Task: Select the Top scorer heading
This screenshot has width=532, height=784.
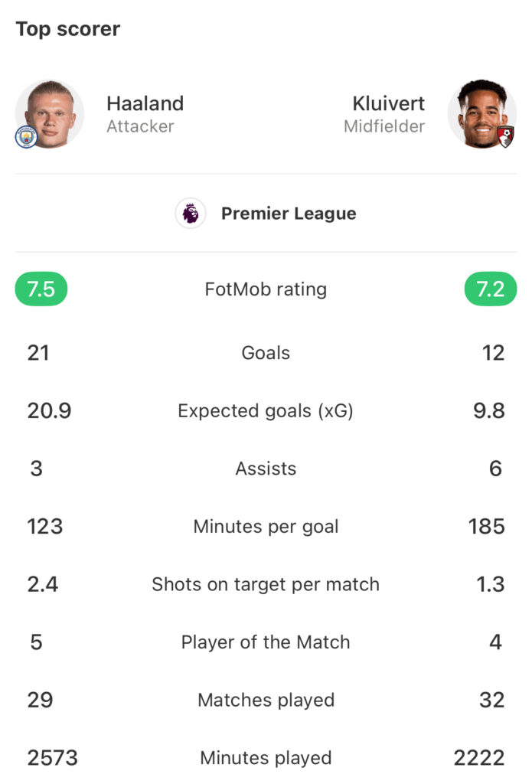Action: point(68,29)
